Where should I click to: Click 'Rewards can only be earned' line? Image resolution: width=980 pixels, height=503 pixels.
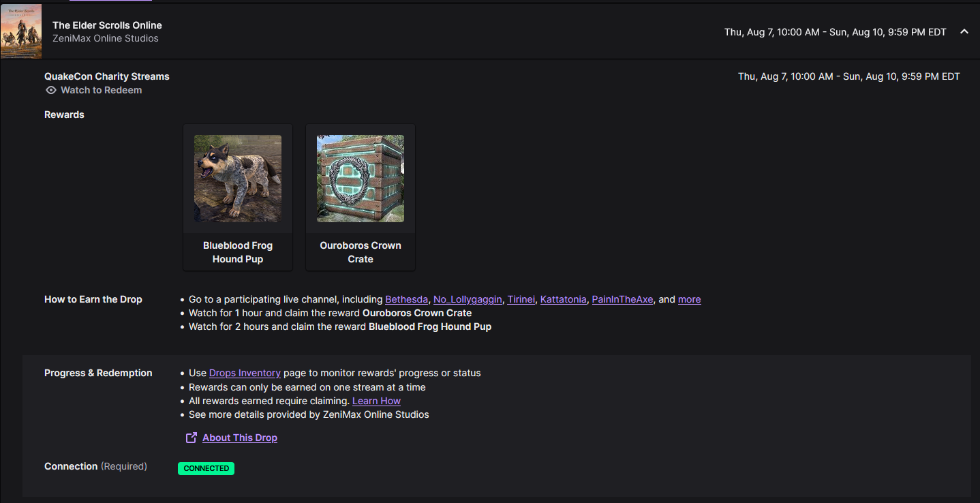[x=307, y=387]
